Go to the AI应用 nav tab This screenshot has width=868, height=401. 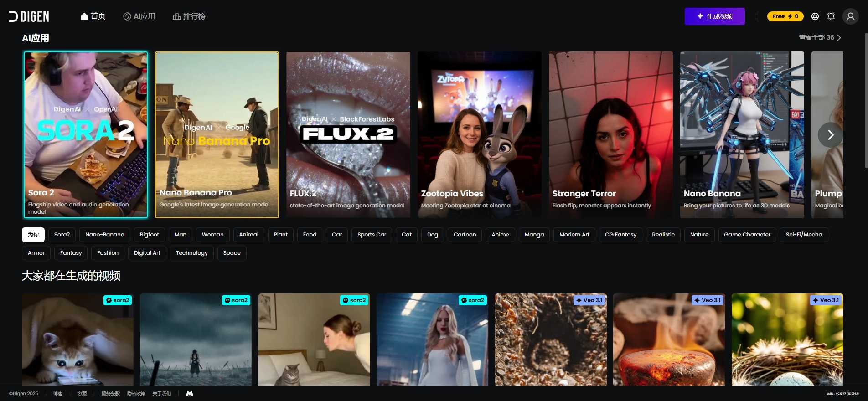tap(139, 16)
